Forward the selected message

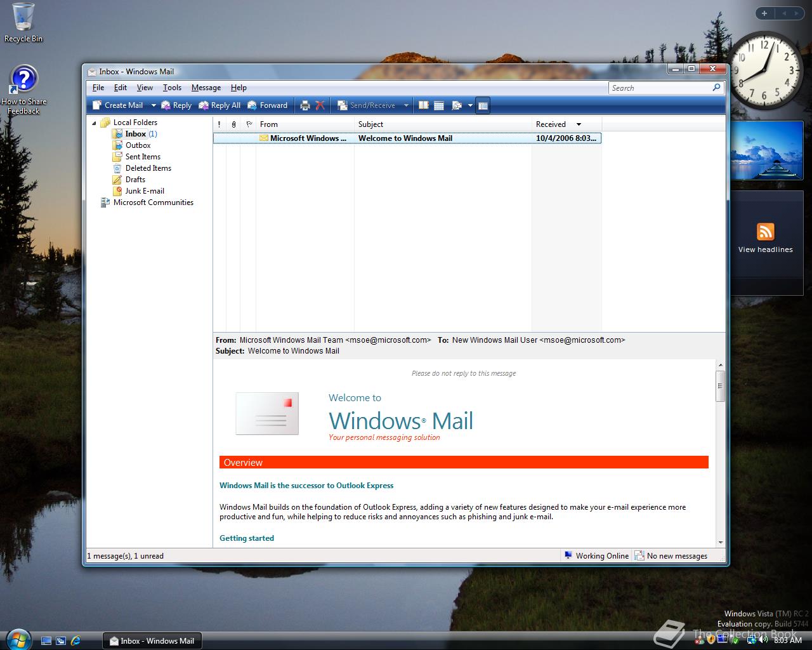coord(267,105)
